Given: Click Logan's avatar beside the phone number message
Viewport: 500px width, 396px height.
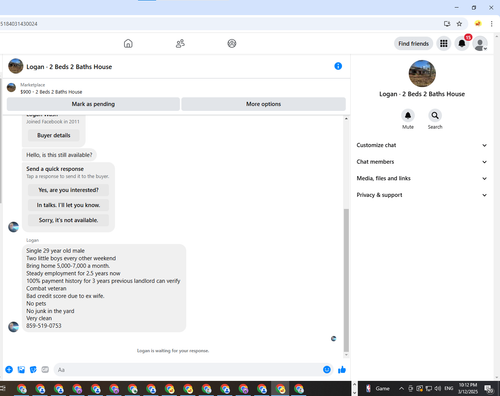Looking at the screenshot, I should click(x=13, y=327).
